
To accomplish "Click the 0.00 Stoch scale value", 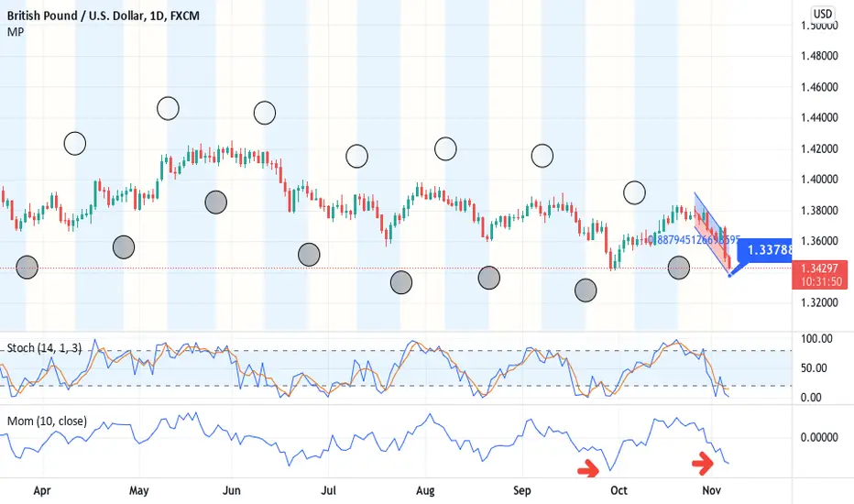I will point(811,397).
